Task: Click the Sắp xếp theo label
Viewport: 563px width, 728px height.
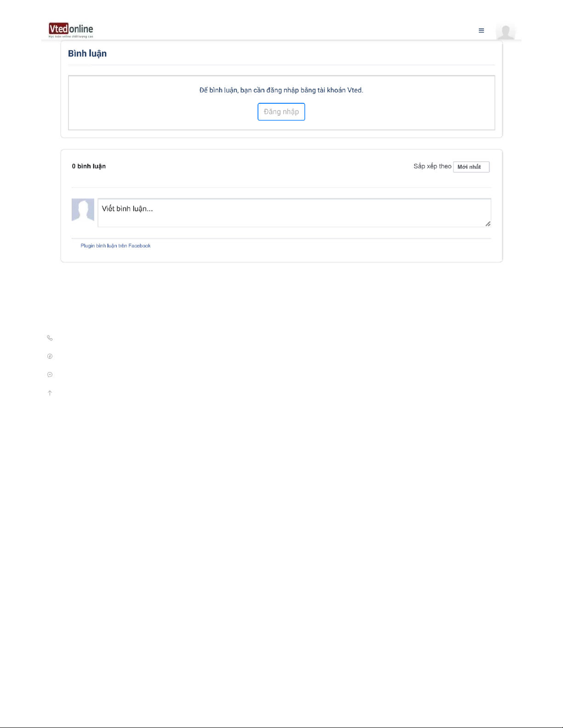Action: tap(432, 166)
